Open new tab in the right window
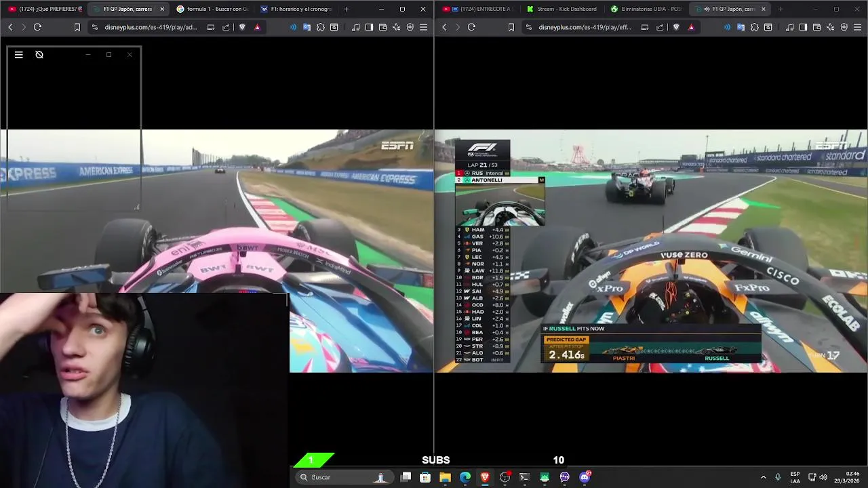The height and width of the screenshot is (488, 868). 780,9
